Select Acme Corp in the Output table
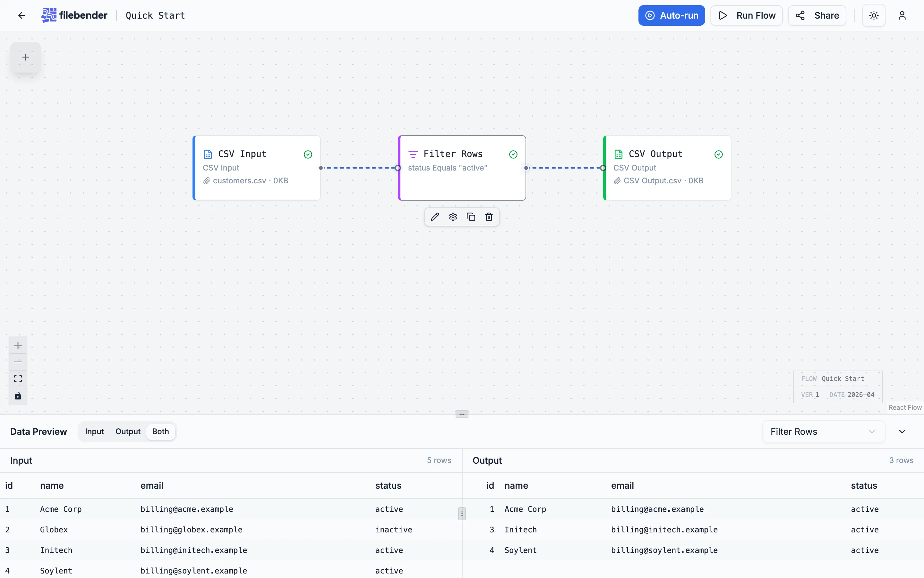924x578 pixels. (525, 509)
